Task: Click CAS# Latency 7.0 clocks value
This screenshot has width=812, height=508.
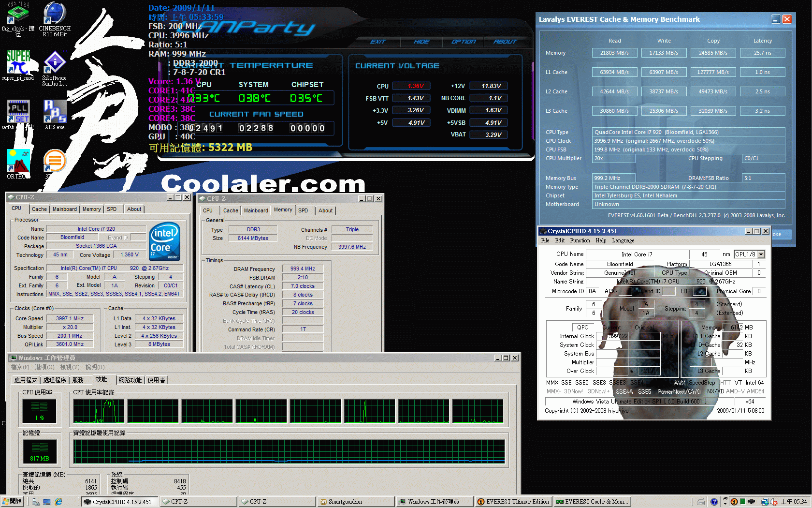Action: [303, 286]
